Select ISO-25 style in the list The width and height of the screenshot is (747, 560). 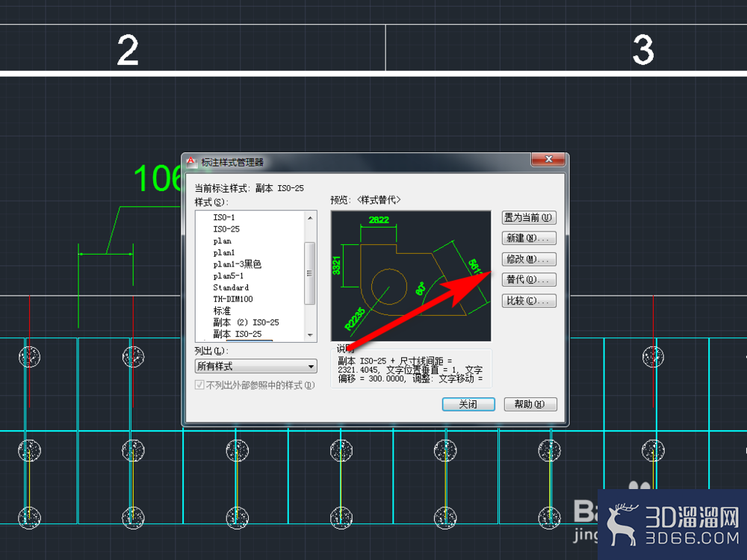click(226, 229)
